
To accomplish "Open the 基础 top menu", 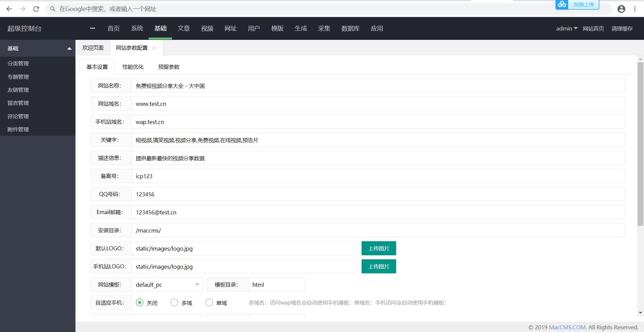I will pyautogui.click(x=160, y=28).
